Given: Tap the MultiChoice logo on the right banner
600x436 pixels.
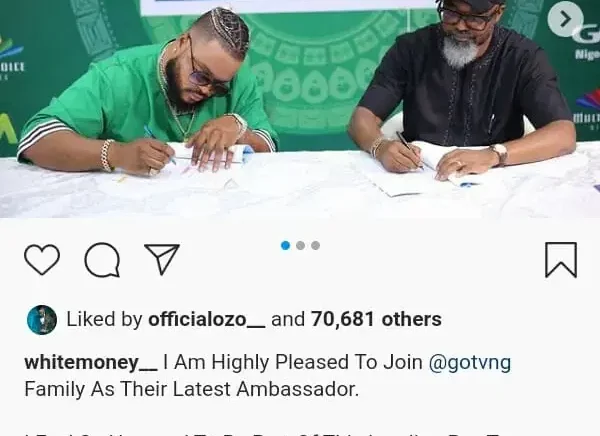Looking at the screenshot, I should coord(588,109).
